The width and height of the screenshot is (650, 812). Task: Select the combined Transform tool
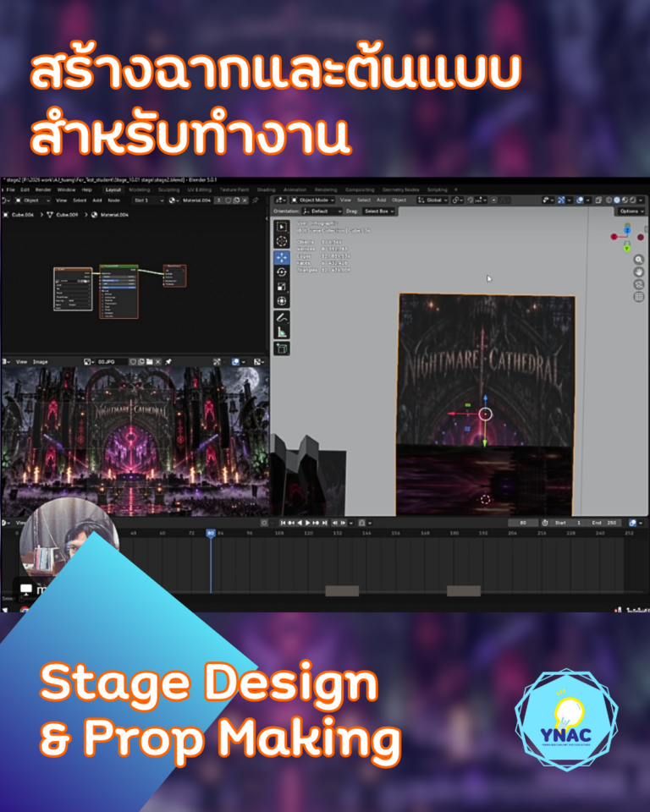click(282, 301)
